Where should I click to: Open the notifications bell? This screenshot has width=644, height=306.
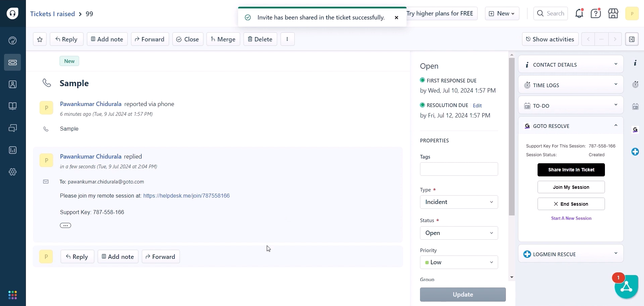(579, 13)
